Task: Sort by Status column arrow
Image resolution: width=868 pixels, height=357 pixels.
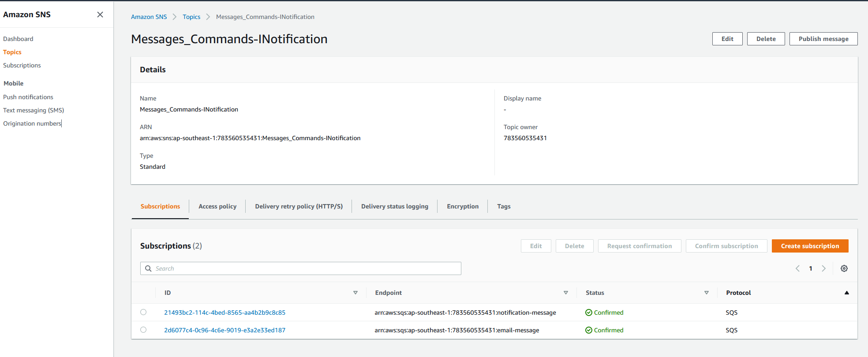Action: coord(707,293)
